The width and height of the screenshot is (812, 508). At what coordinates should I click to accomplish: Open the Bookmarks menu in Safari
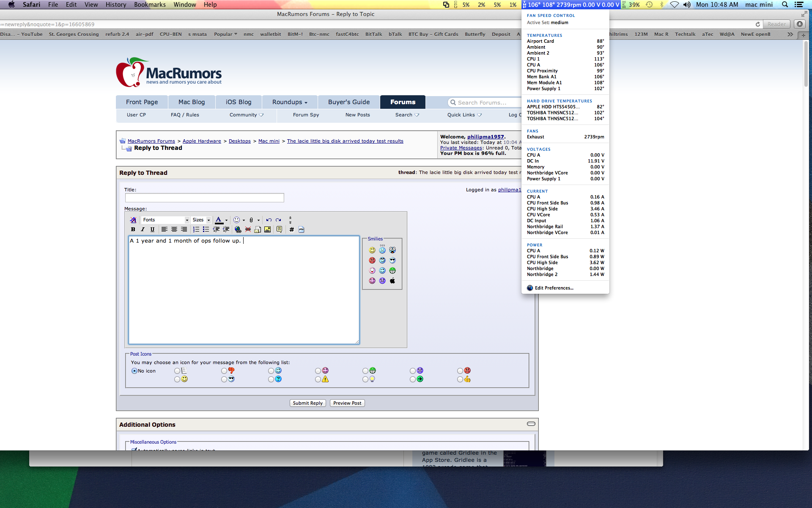[150, 5]
